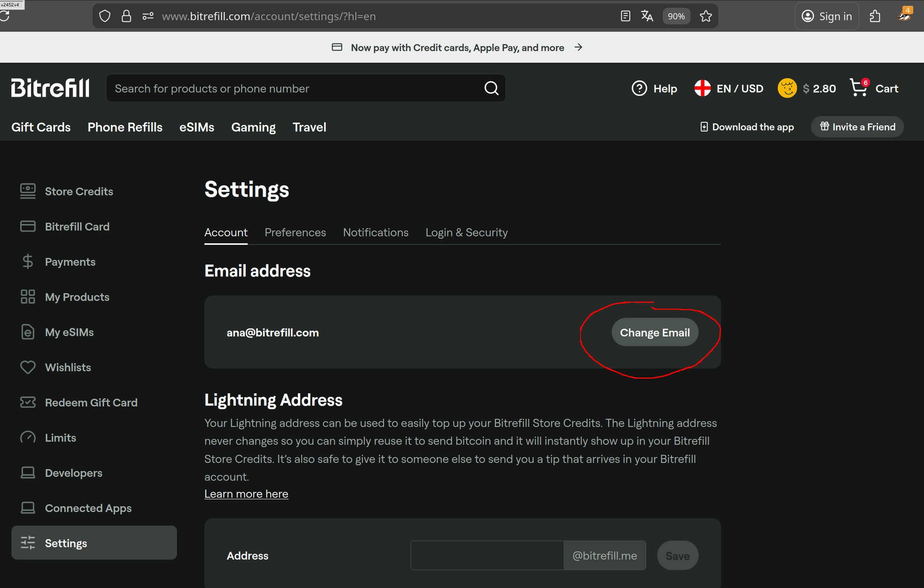Expand credit cards banner arrow
Viewport: 924px width, 588px height.
point(578,47)
